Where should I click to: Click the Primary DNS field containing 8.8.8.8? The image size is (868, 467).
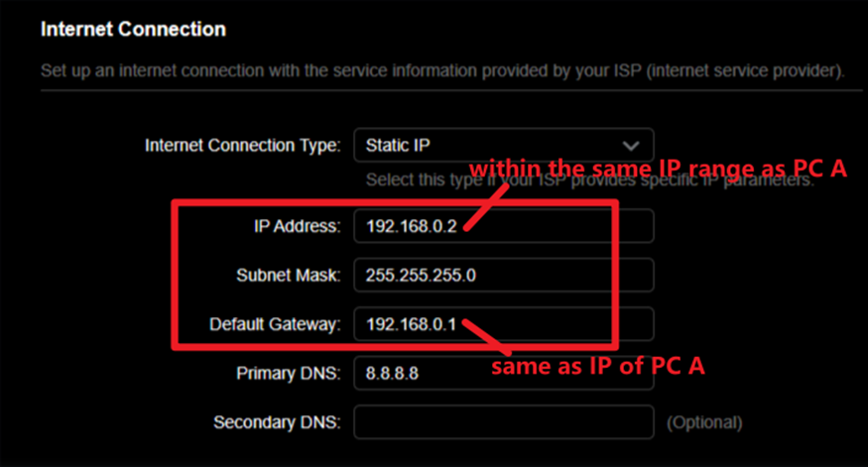coord(503,373)
